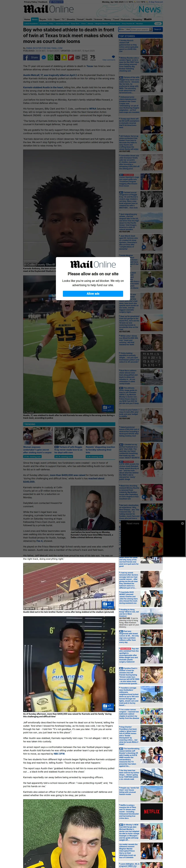Image resolution: width=186 pixels, height=868 pixels.
Task: Click the Enter your search field
Action: (140, 29)
